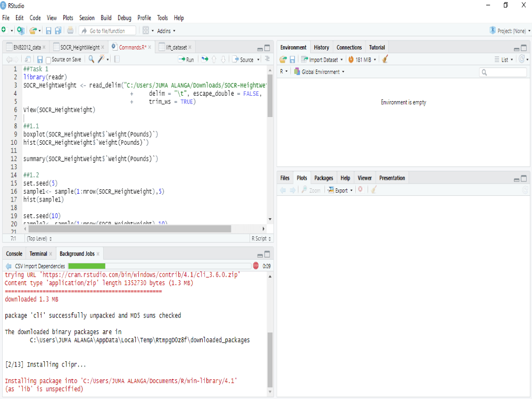Clear environment objects broom icon
Image resolution: width=532 pixels, height=399 pixels.
click(x=385, y=60)
